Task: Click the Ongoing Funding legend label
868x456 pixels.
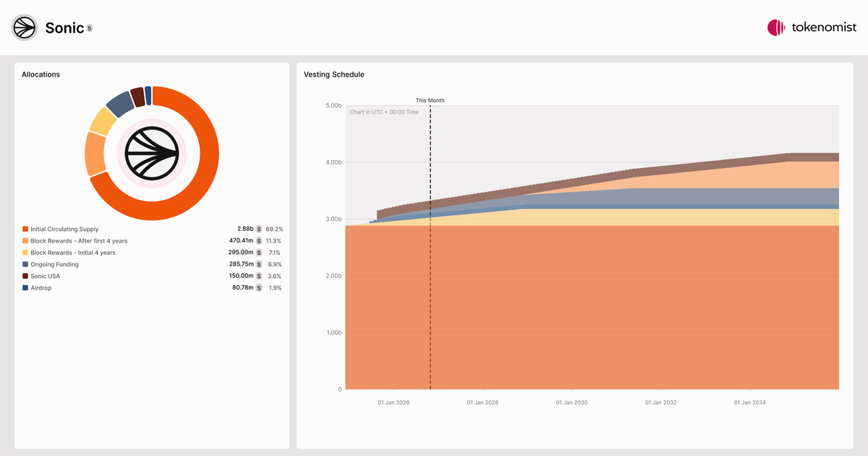Action: coord(54,264)
